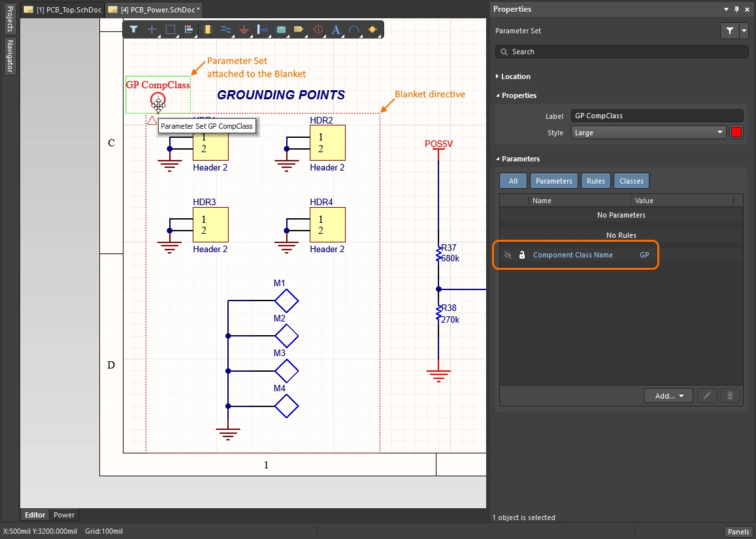Select the Place Text String tool

(336, 29)
